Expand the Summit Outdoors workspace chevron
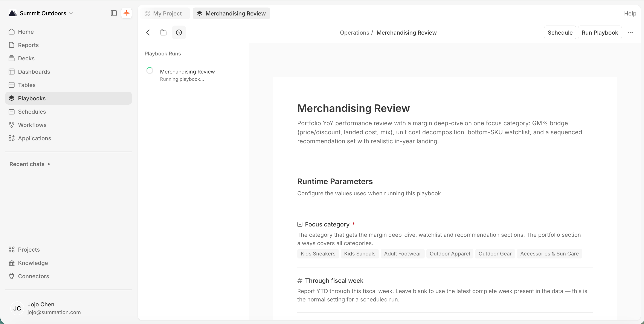 coord(71,13)
